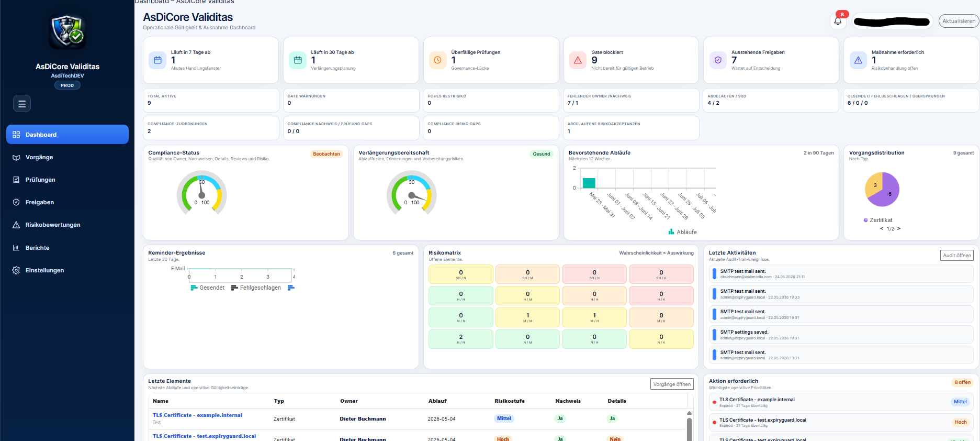Open TLS Certificate - example.internal link in table
The width and height of the screenshot is (980, 441).
tap(197, 415)
